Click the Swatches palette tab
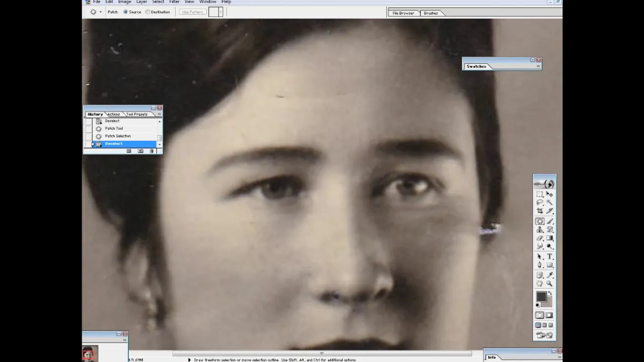The width and height of the screenshot is (644, 362). coord(476,66)
